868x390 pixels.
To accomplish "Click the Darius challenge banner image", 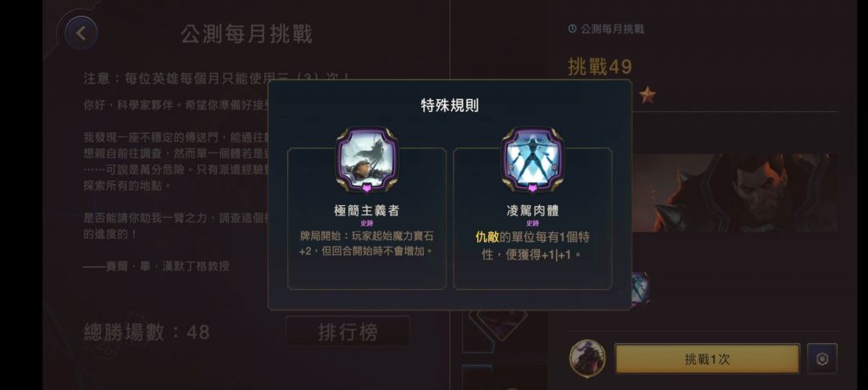I will [x=735, y=192].
